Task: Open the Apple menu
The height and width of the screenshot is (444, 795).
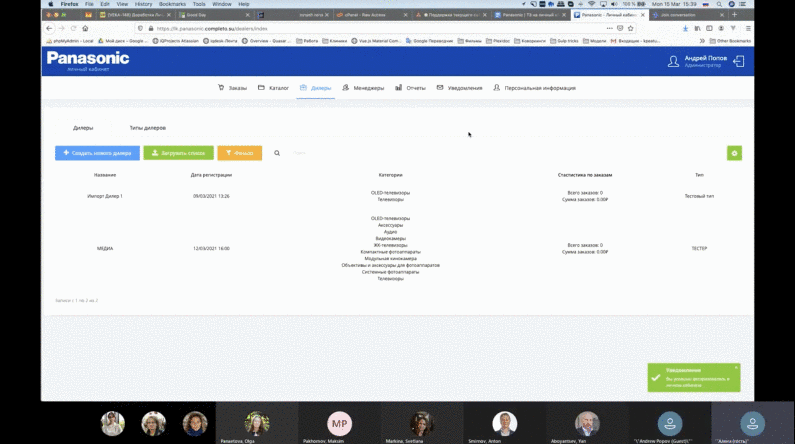Action: 51,4
